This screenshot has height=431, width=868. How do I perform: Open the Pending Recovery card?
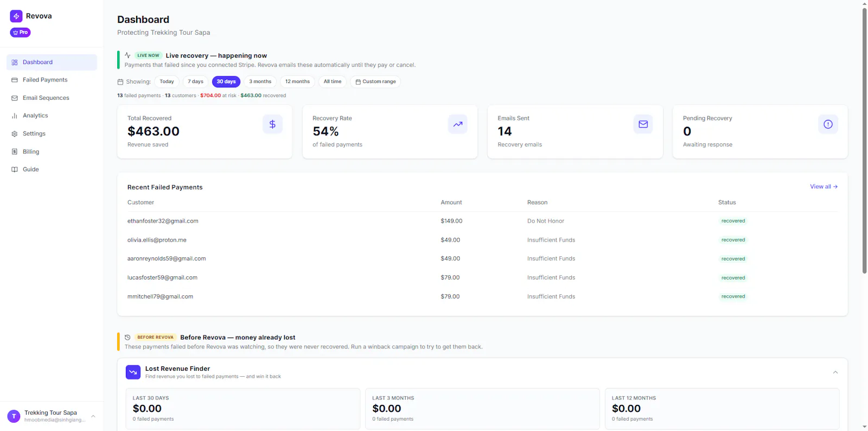tap(760, 132)
